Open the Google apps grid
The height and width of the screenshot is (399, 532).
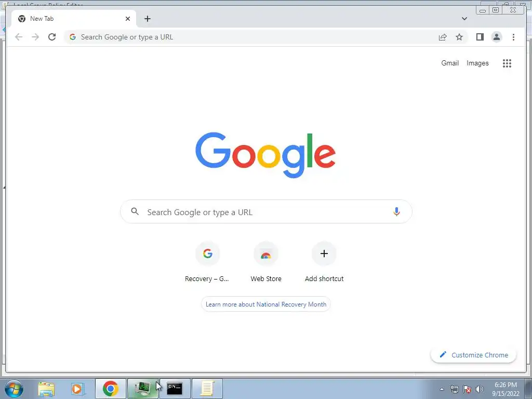[x=507, y=63]
